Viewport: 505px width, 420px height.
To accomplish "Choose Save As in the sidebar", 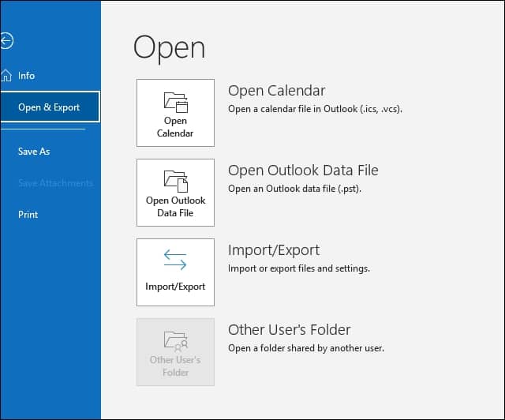I will [x=34, y=152].
